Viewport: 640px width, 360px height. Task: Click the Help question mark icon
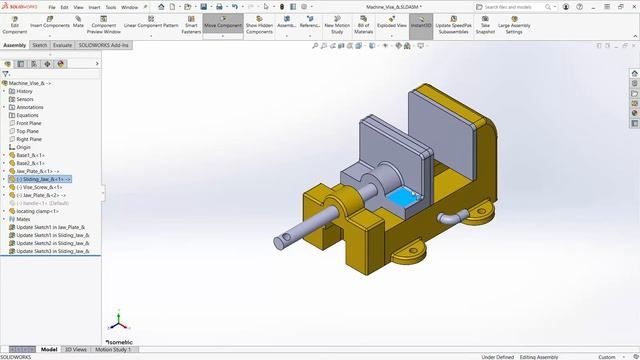(579, 7)
